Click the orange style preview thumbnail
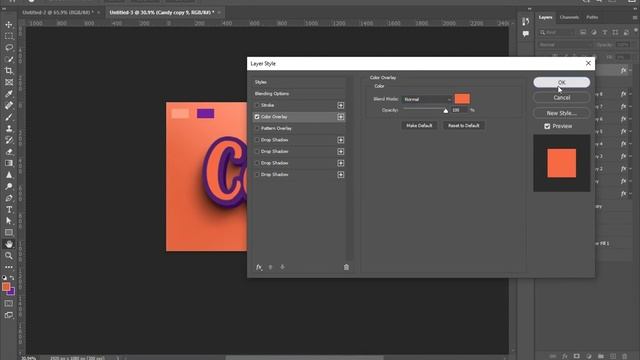Screen dimensions: 640x360 562,163
